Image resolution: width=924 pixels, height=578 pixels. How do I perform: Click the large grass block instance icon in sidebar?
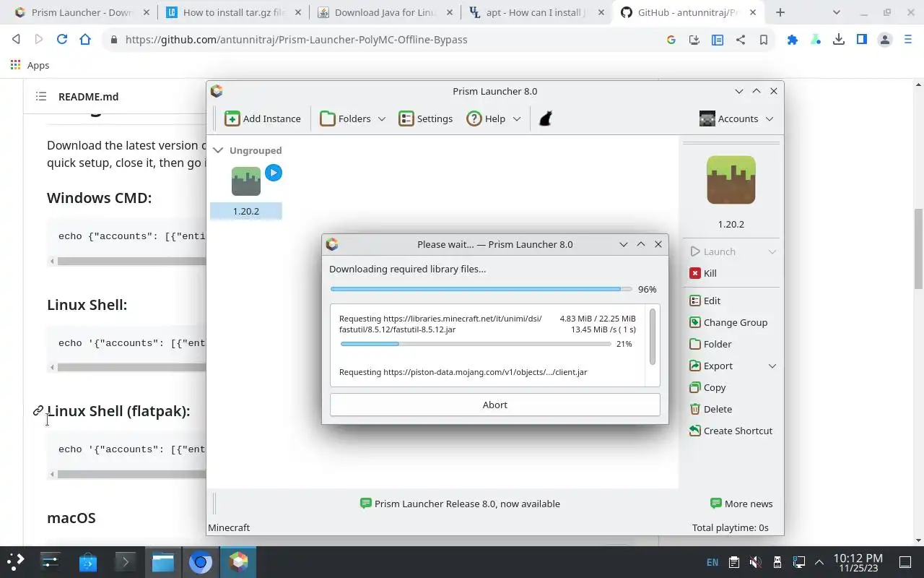[x=731, y=180]
